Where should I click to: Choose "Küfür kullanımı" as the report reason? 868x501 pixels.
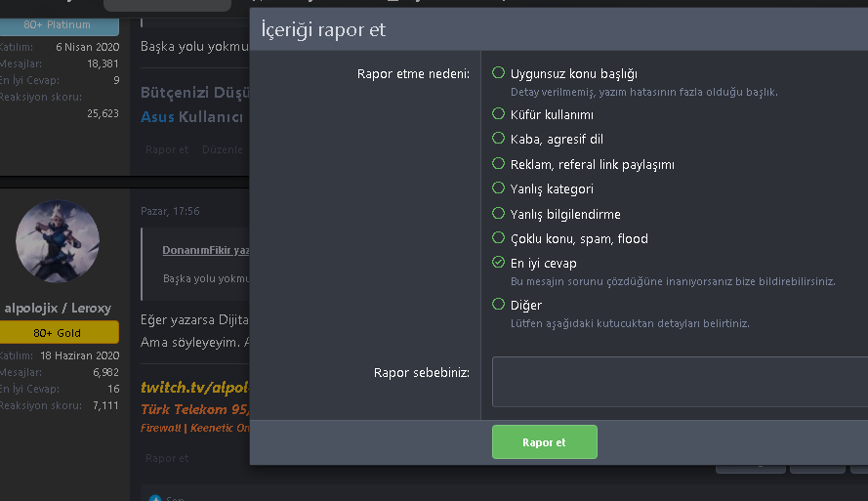click(x=499, y=114)
